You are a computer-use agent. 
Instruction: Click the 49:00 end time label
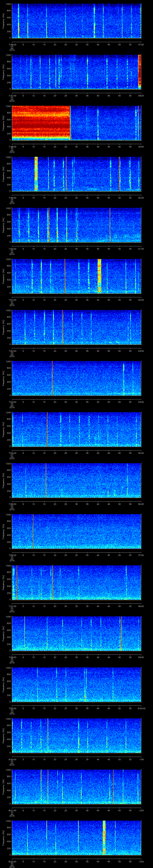(141, 147)
